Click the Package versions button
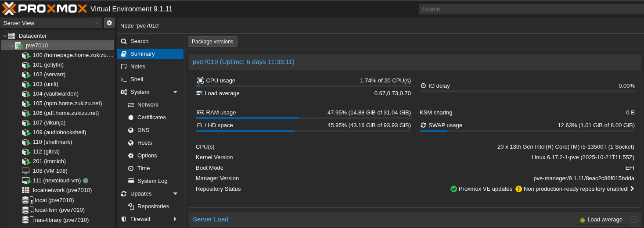This screenshot has height=228, width=644. (x=212, y=42)
